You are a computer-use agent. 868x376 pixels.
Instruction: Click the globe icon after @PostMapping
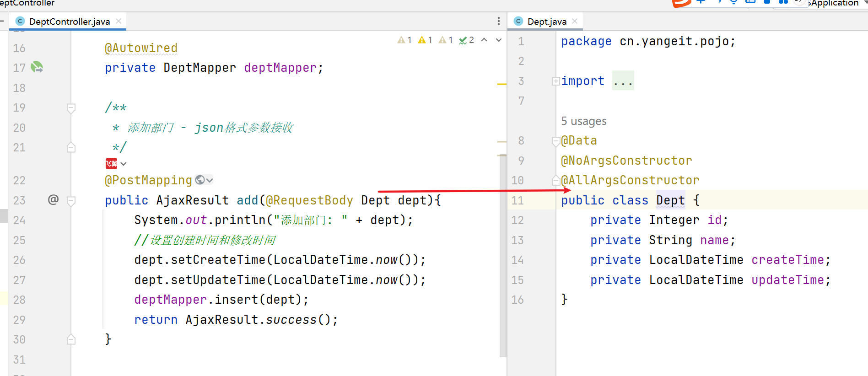[200, 180]
